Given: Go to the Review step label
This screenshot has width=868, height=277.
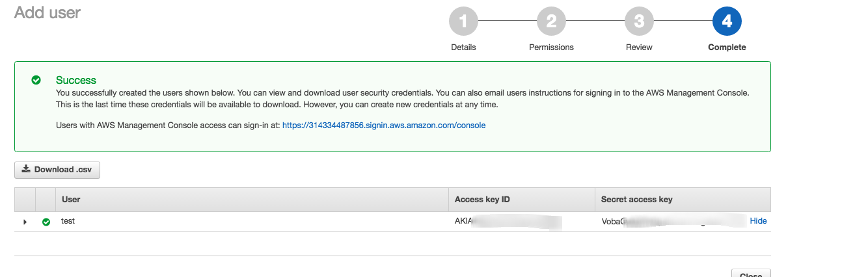Looking at the screenshot, I should click(639, 47).
